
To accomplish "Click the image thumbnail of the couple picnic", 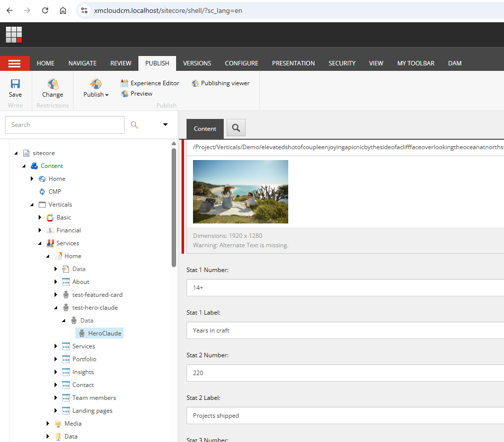I will (241, 192).
